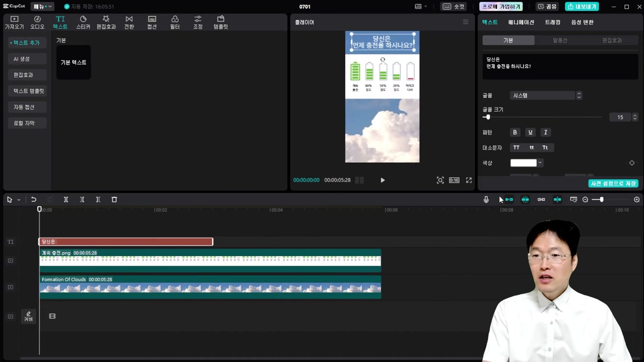
Task: Click the screenshot focus icon in player
Action: (440, 181)
